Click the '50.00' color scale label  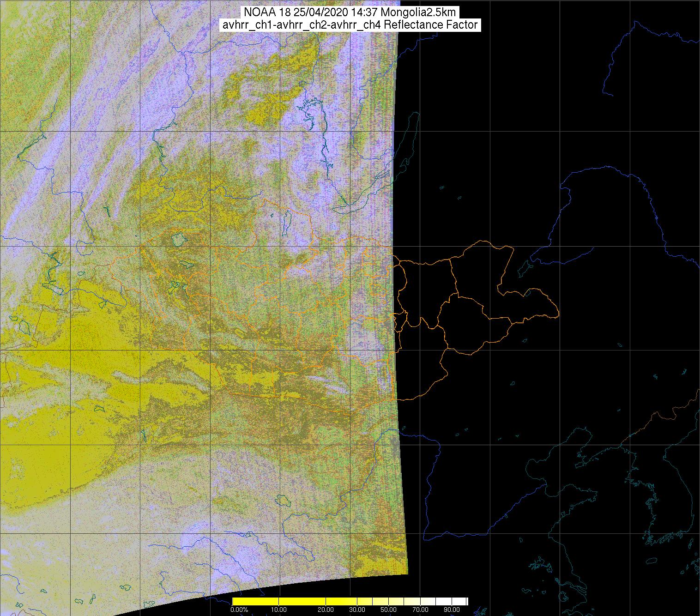(x=389, y=610)
